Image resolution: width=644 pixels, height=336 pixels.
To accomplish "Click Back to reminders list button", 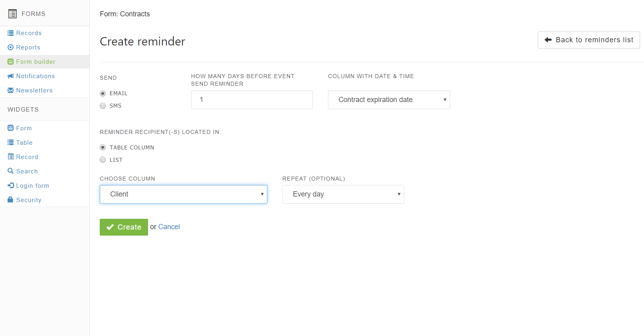I will coord(589,40).
